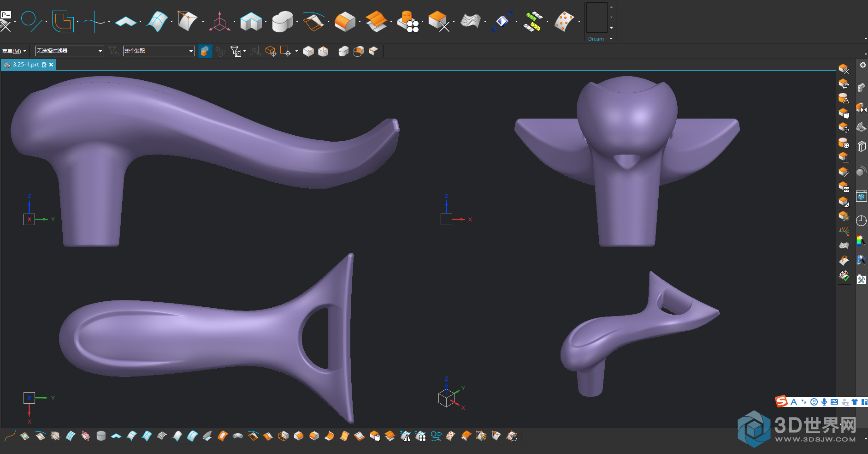
Task: Select the wavy gray surface deformation tool
Action: click(471, 21)
